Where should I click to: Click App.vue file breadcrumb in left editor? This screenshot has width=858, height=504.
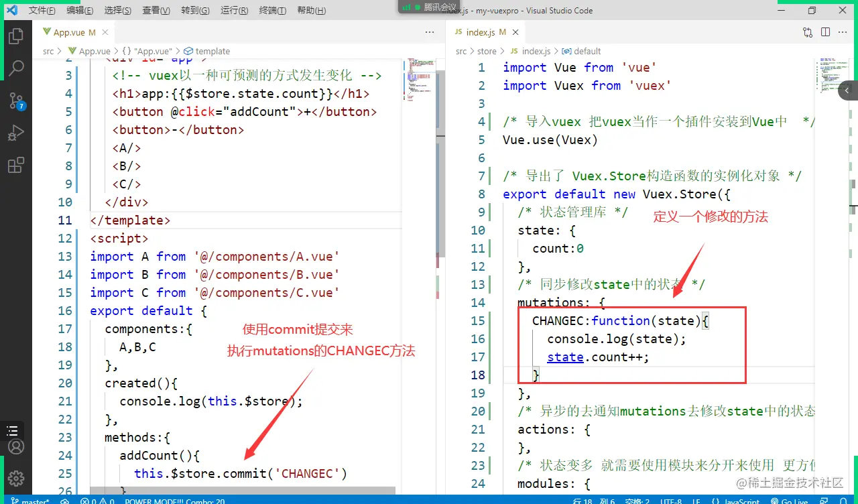[90, 51]
